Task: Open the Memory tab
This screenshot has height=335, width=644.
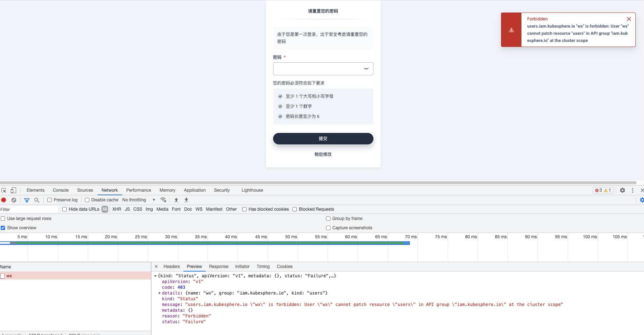Action: tap(167, 190)
